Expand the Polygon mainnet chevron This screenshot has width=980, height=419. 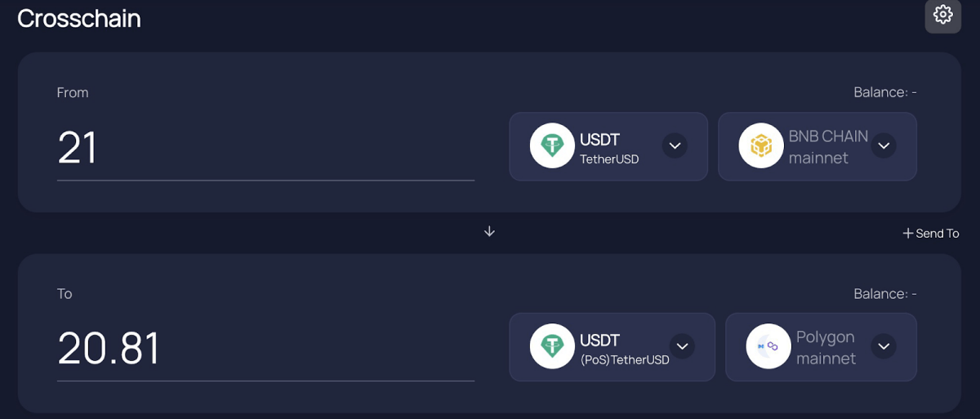coord(884,347)
